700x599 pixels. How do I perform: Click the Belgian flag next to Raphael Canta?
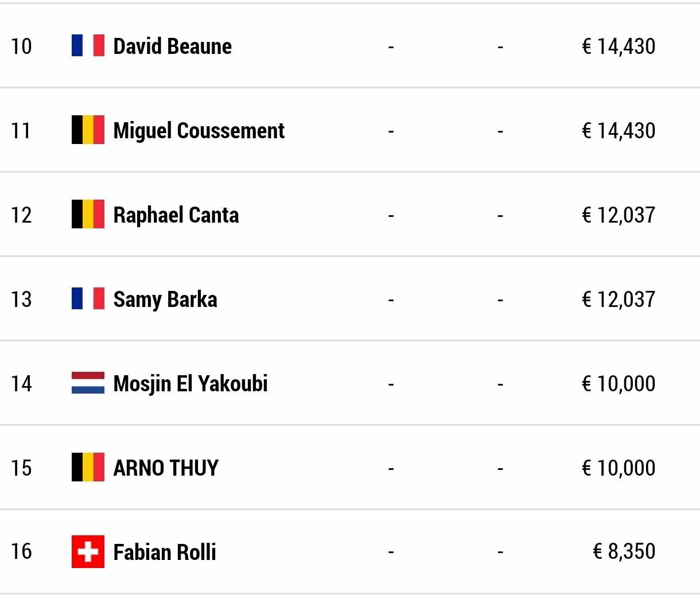[88, 214]
